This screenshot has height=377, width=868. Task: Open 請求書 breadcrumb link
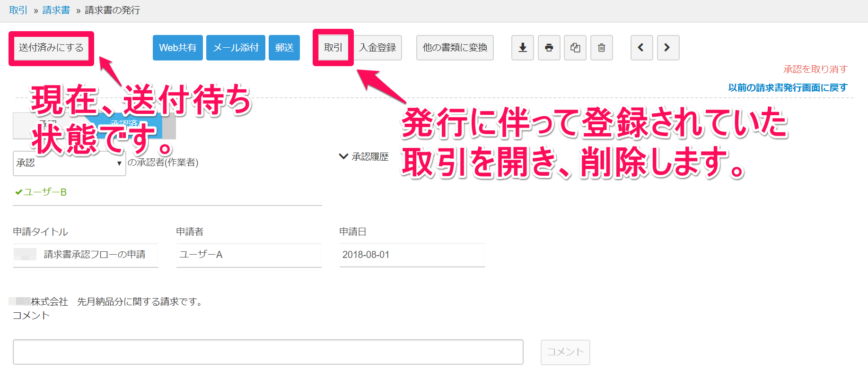56,10
